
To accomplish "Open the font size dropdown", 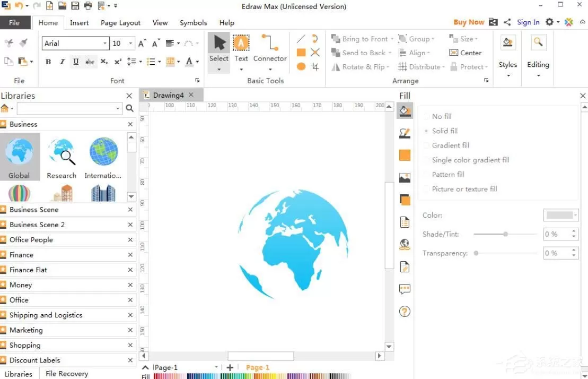I will click(130, 43).
